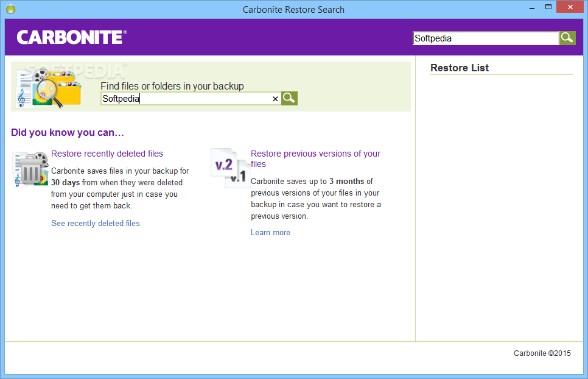588x379 pixels.
Task: Click the bold 30 days text
Action: (65, 183)
